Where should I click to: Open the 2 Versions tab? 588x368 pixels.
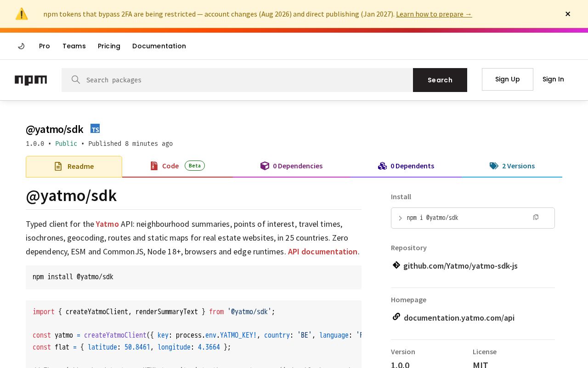tap(512, 166)
